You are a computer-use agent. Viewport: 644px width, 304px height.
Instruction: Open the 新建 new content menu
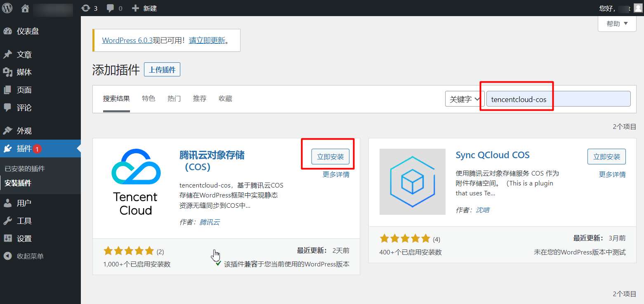tap(144, 8)
